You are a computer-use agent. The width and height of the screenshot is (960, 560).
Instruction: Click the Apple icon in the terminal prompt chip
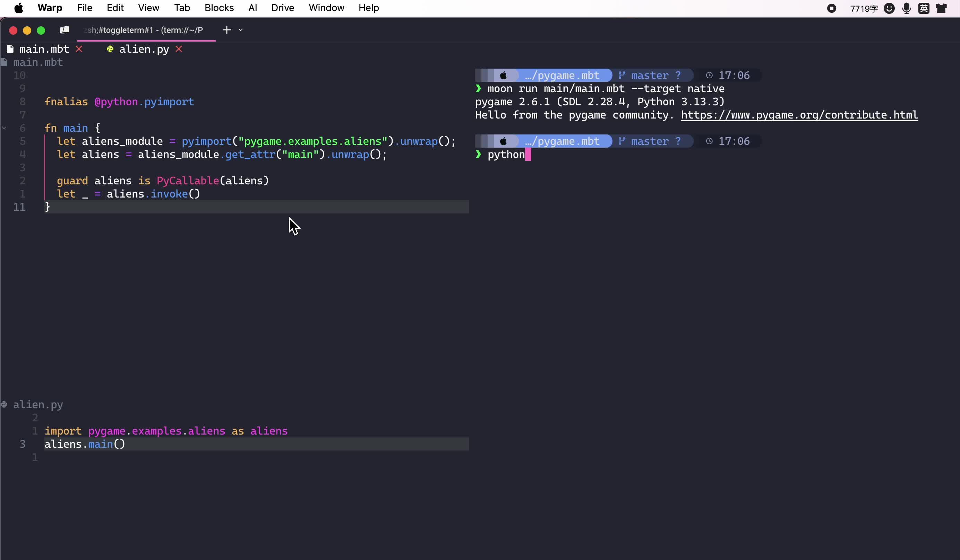(x=504, y=75)
